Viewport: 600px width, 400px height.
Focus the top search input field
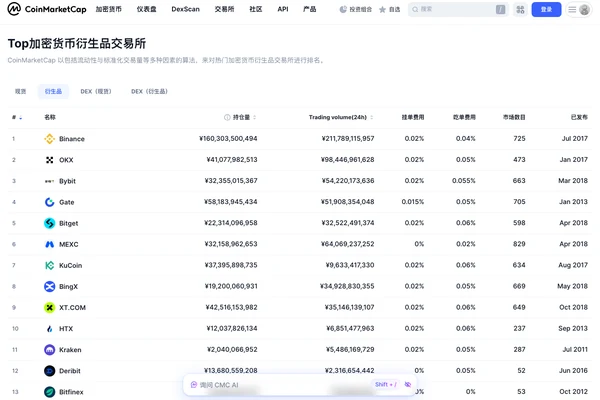[x=457, y=10]
